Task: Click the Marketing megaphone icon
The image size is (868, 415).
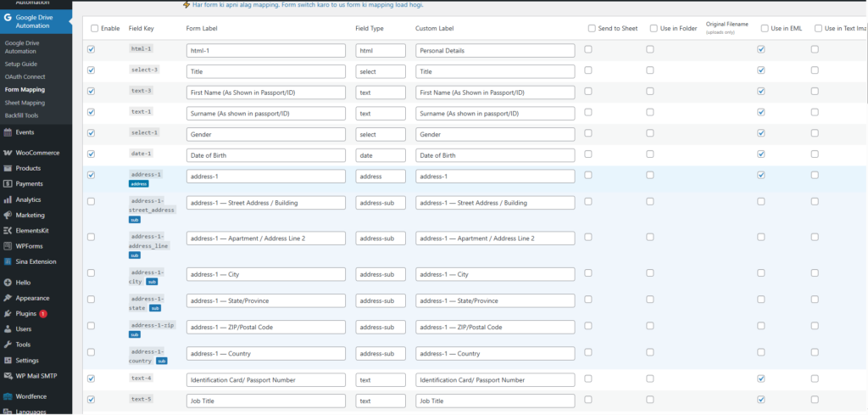Action: click(8, 215)
